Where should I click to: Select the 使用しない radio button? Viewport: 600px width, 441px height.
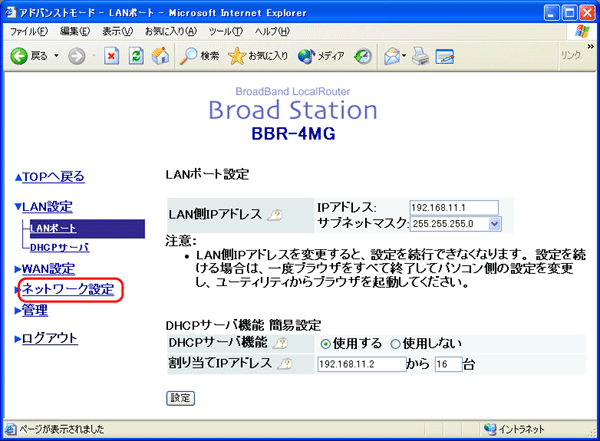pos(395,344)
